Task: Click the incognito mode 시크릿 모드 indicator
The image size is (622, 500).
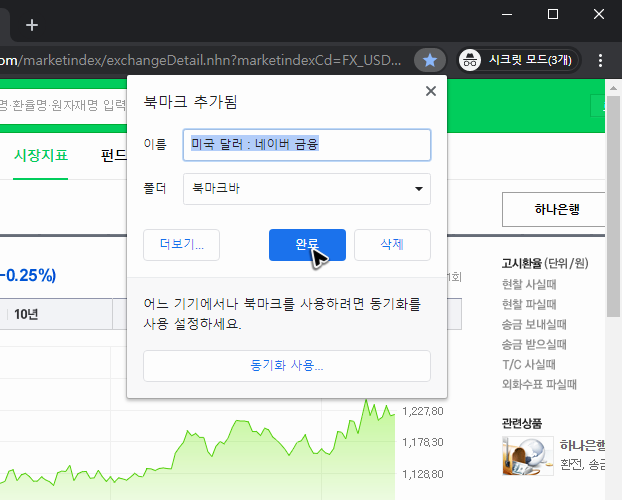Action: point(518,60)
